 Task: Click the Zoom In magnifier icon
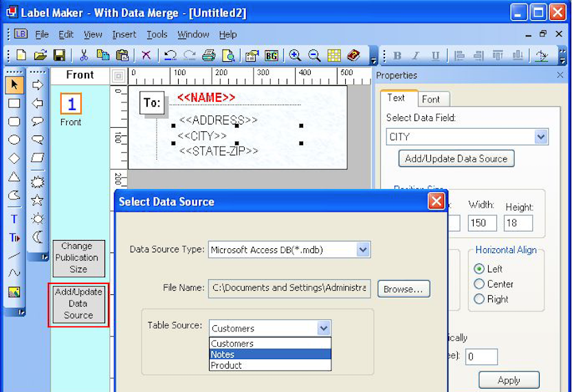tap(295, 55)
